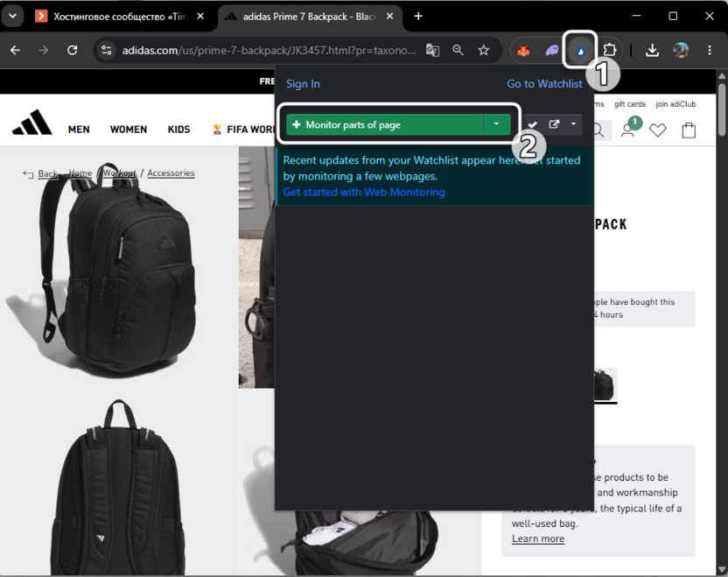Click the adidas logo

click(32, 123)
